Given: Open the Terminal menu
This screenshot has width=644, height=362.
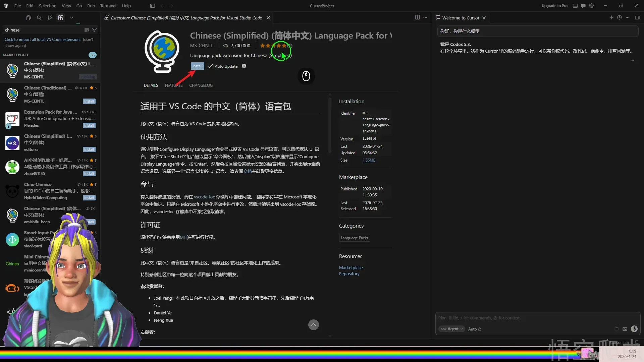Looking at the screenshot, I should [108, 6].
